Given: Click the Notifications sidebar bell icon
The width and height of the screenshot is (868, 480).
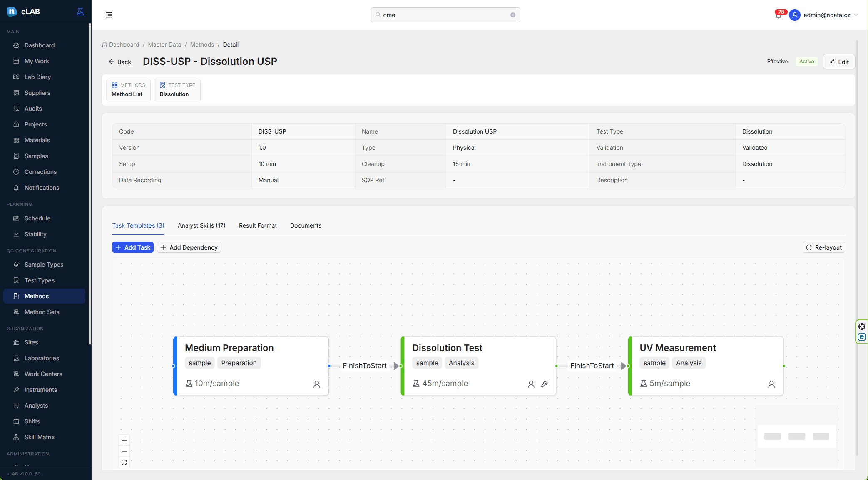Looking at the screenshot, I should point(16,188).
